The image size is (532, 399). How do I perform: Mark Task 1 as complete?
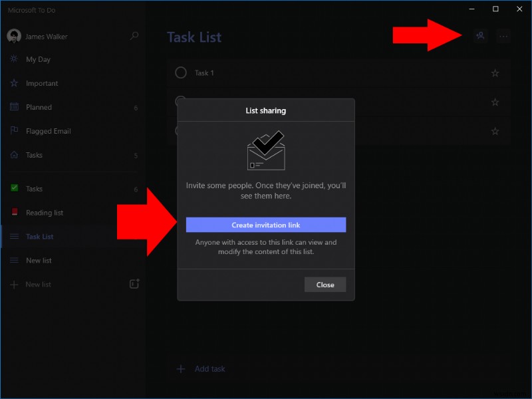[180, 73]
